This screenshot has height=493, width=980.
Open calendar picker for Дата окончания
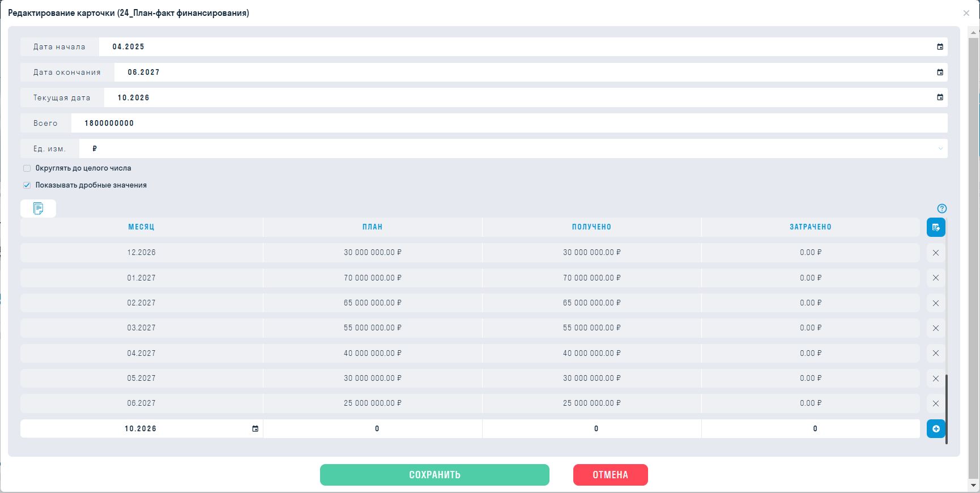[x=940, y=73]
